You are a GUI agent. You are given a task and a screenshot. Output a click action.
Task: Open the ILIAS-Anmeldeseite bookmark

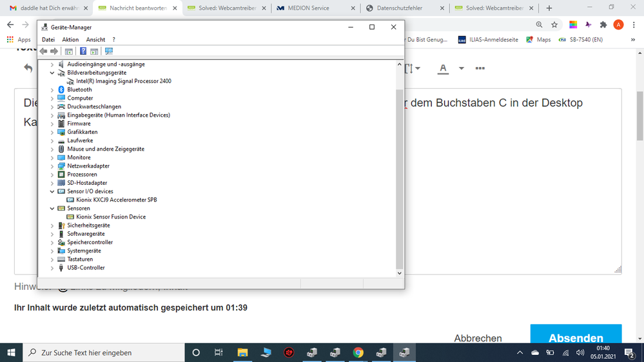coord(488,40)
